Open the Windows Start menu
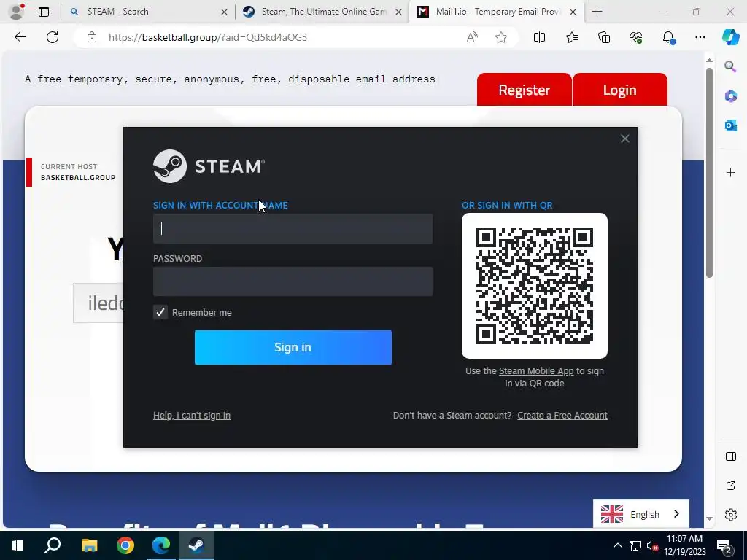747x560 pixels. (18, 545)
